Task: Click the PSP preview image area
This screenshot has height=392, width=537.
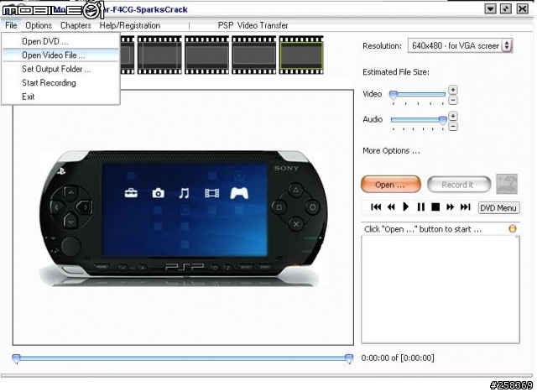Action: click(183, 218)
